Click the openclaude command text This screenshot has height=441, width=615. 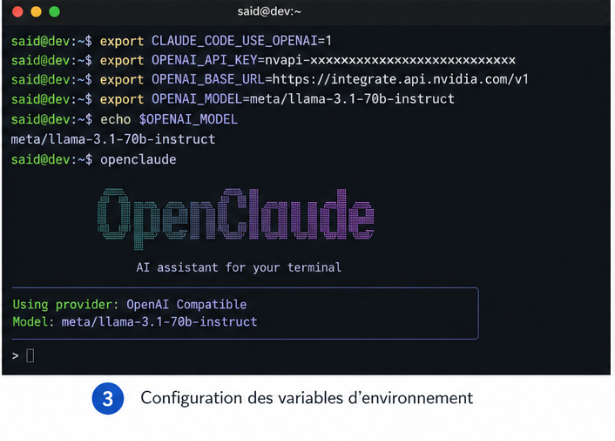(138, 160)
